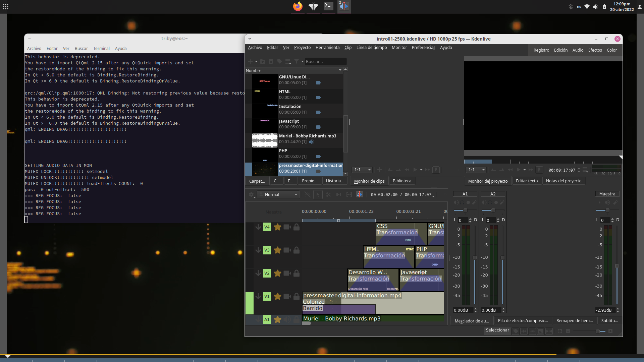The width and height of the screenshot is (644, 362).
Task: Fast forward in the clip monitor
Action: click(x=428, y=170)
